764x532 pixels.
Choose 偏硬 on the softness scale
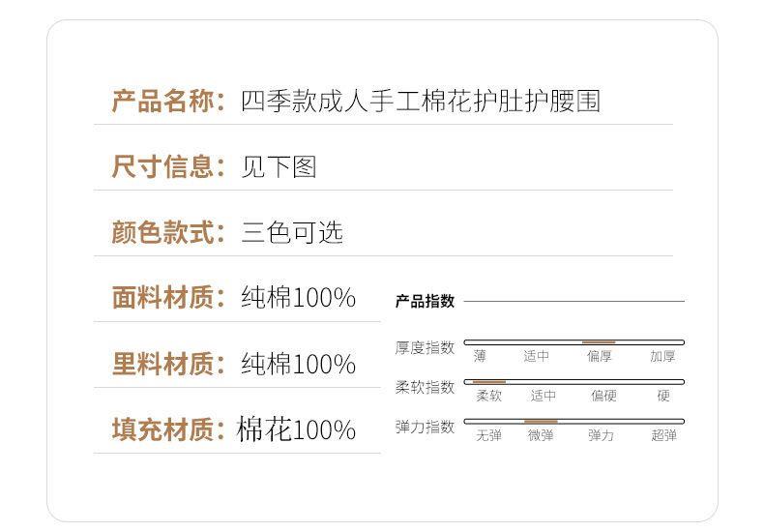click(603, 396)
